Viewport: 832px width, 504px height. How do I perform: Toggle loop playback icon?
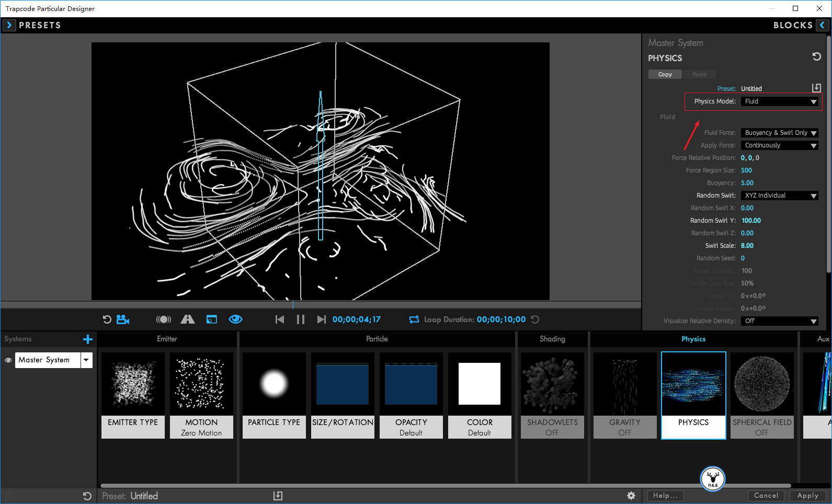[414, 319]
